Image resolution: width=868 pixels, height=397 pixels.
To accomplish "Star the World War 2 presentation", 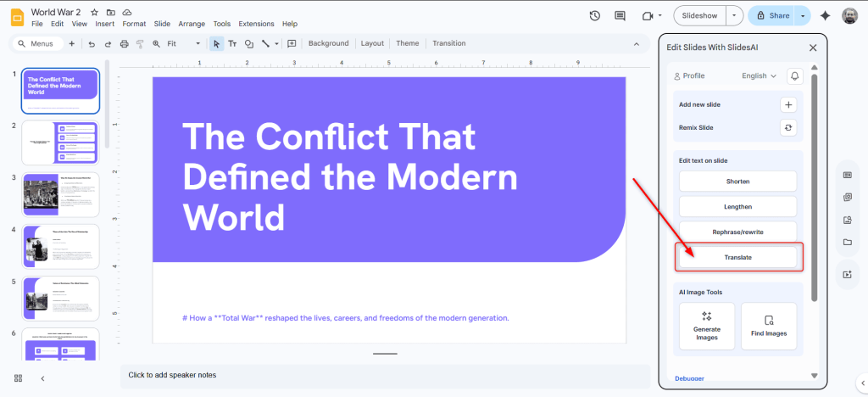I will pos(95,12).
